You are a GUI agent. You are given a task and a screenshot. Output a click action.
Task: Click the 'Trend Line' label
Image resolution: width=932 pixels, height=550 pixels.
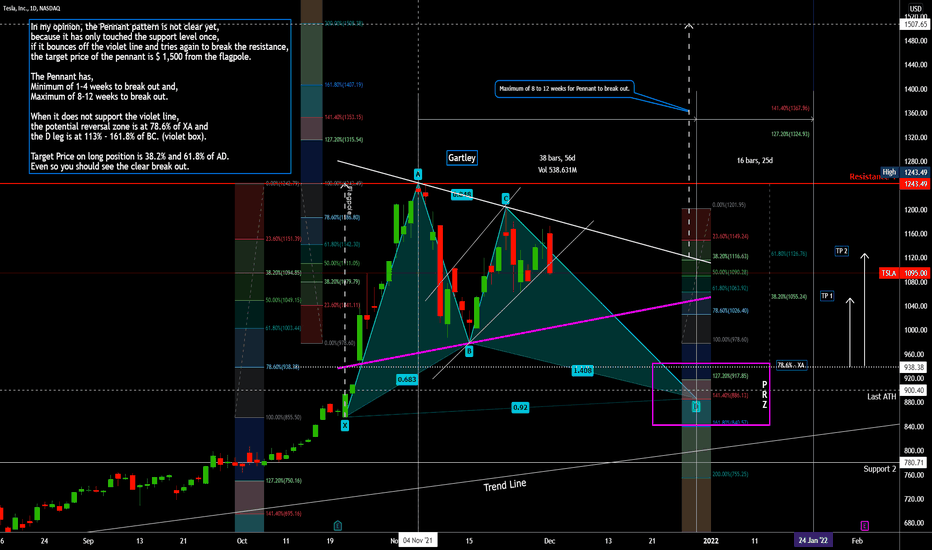(x=505, y=485)
